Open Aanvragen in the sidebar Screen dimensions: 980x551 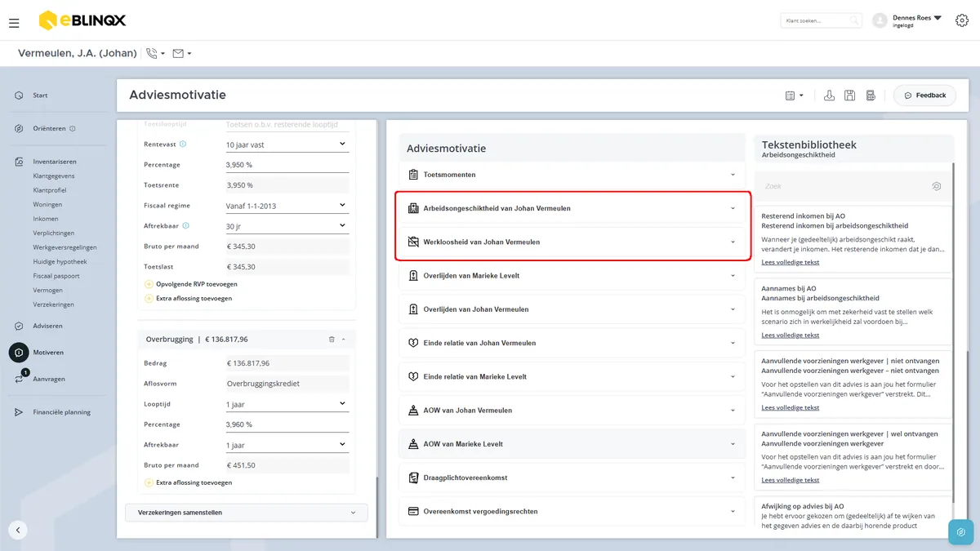[49, 379]
